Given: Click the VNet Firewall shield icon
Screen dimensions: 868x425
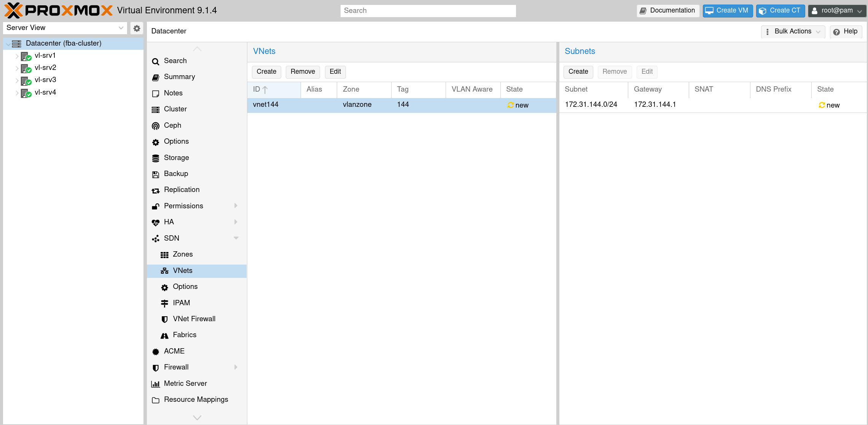Looking at the screenshot, I should point(164,319).
